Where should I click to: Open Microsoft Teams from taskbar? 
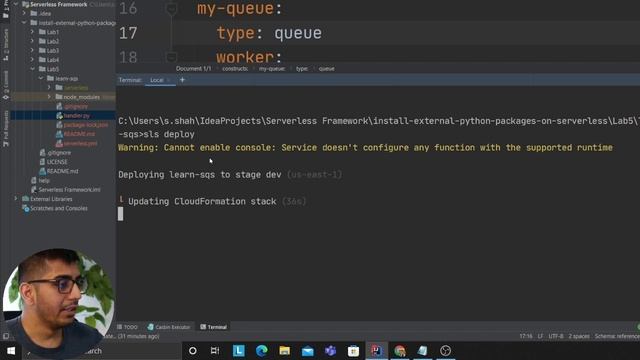tap(330, 351)
